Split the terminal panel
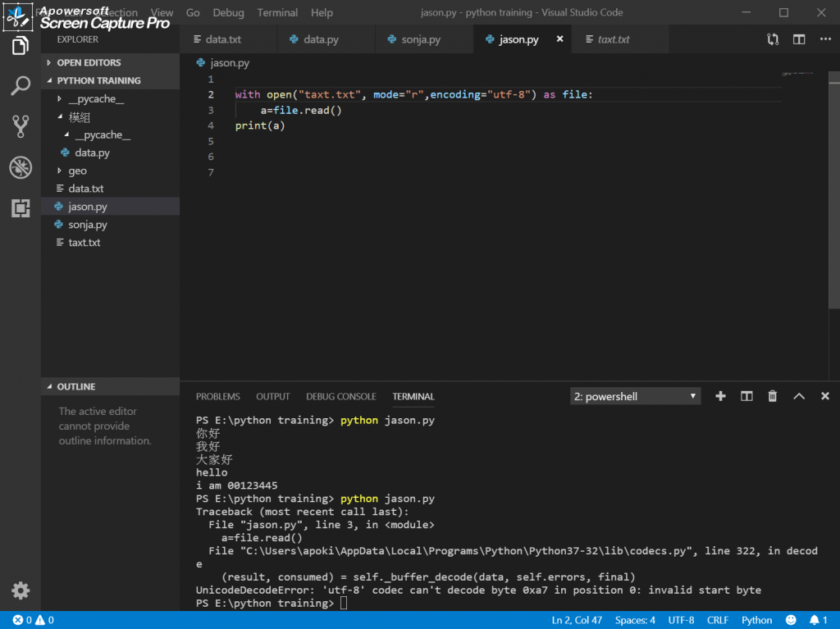This screenshot has height=629, width=840. point(746,396)
